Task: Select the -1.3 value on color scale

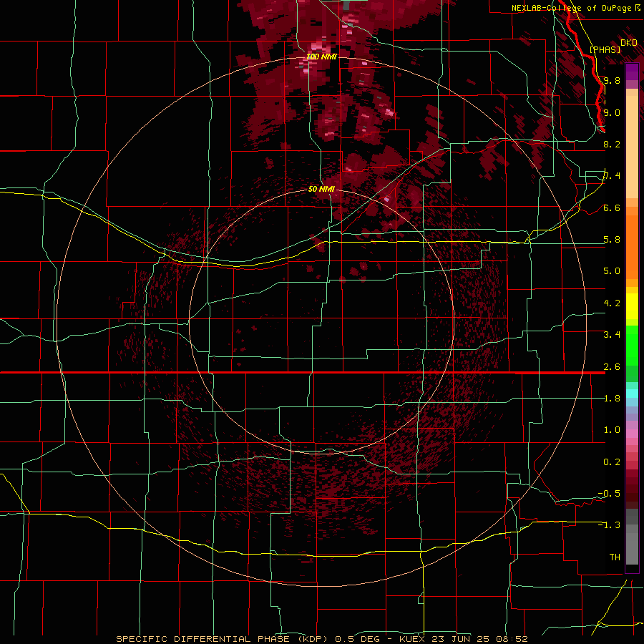Action: (609, 525)
